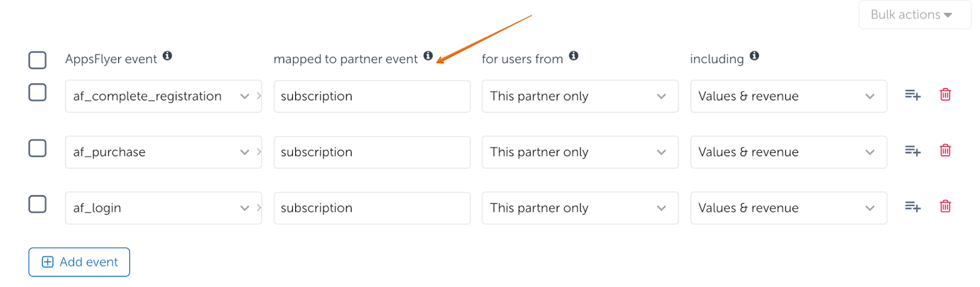This screenshot has height=287, width=980.
Task: Click the Add event button
Action: (x=79, y=262)
